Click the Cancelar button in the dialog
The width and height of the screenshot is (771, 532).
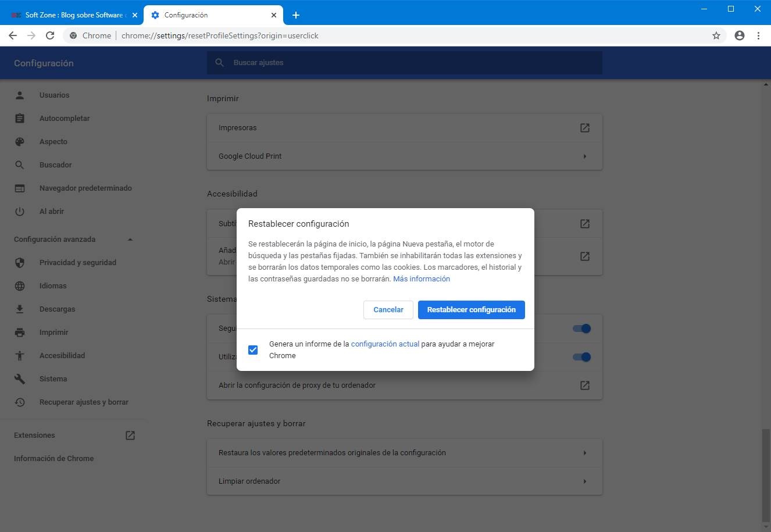pos(388,309)
